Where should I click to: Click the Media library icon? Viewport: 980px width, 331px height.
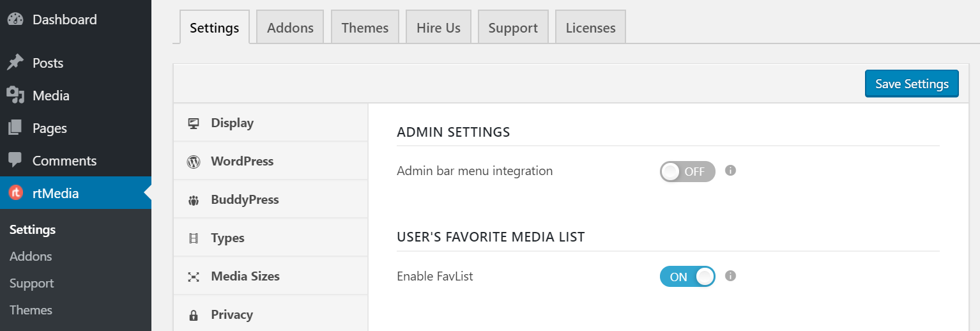(15, 95)
